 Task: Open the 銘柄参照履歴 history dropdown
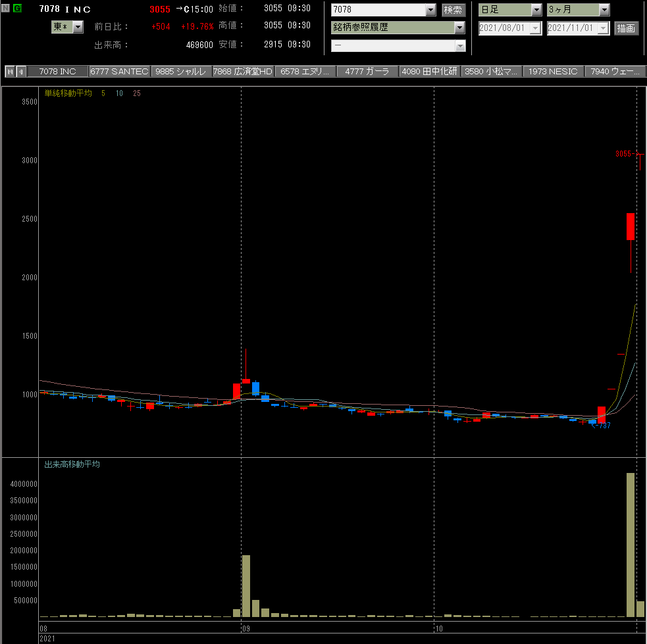pyautogui.click(x=459, y=28)
